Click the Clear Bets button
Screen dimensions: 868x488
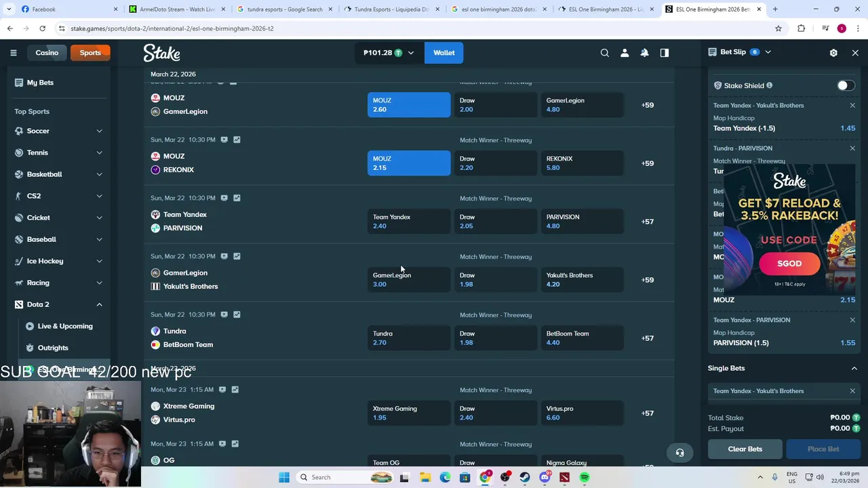pos(745,449)
